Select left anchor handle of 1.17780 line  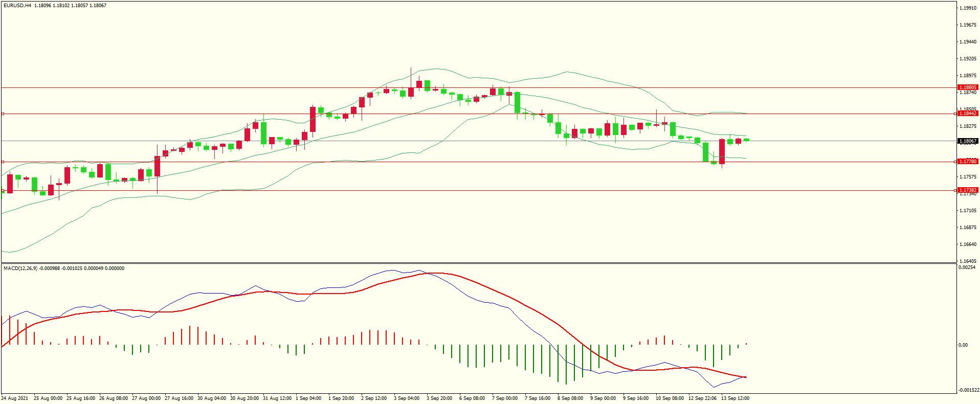click(3, 162)
